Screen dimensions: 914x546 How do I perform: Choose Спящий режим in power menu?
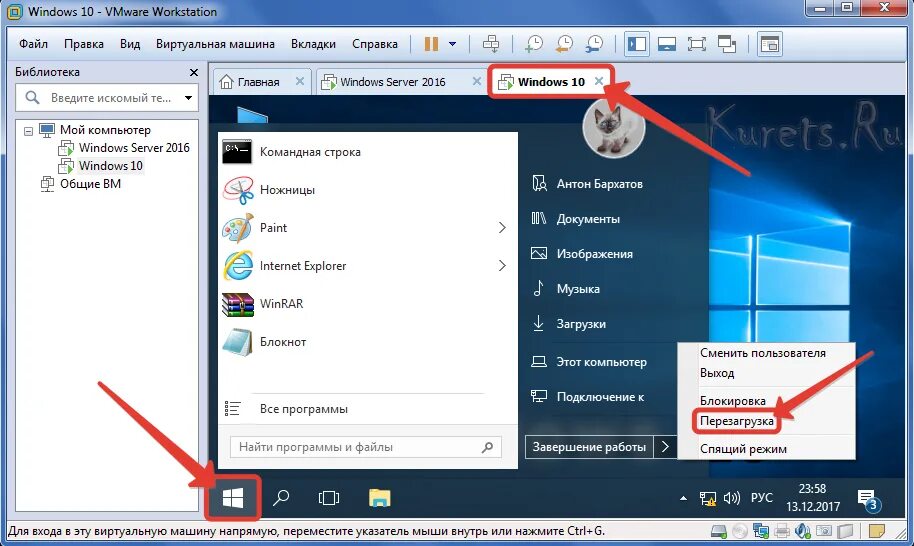743,449
